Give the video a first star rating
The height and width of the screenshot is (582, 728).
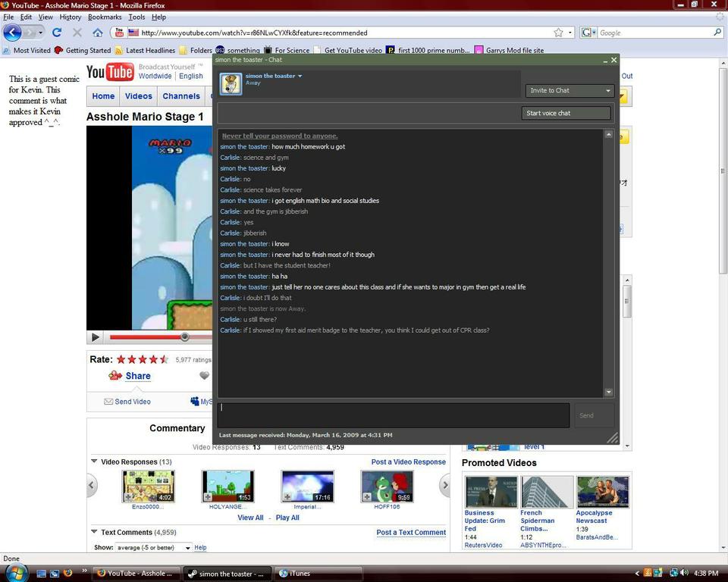click(121, 359)
